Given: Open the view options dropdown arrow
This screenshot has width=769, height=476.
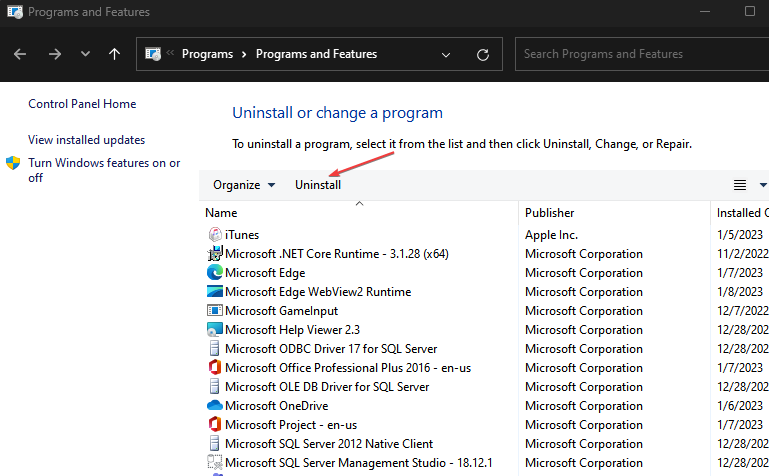Looking at the screenshot, I should pyautogui.click(x=763, y=185).
